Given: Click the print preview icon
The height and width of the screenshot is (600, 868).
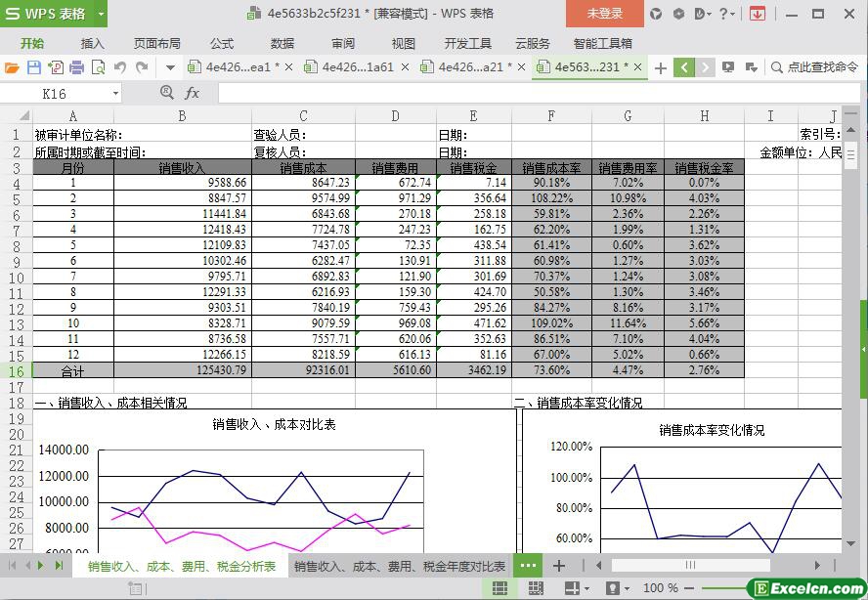Looking at the screenshot, I should point(98,67).
